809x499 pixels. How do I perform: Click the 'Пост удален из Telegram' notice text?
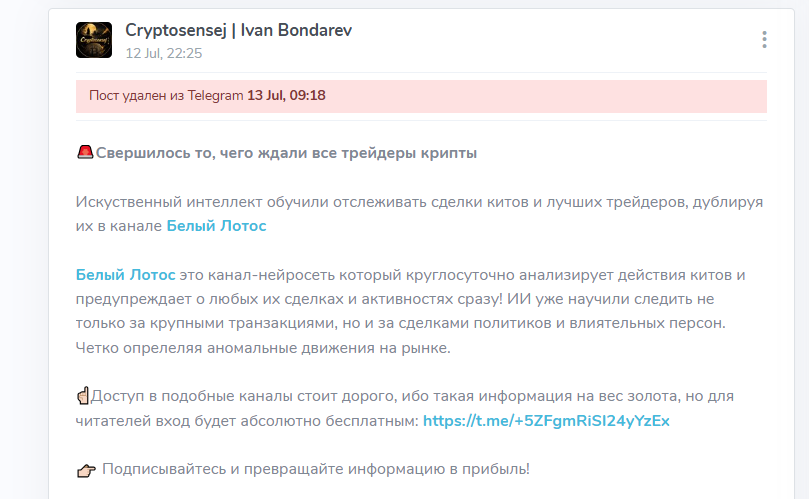(x=166, y=95)
